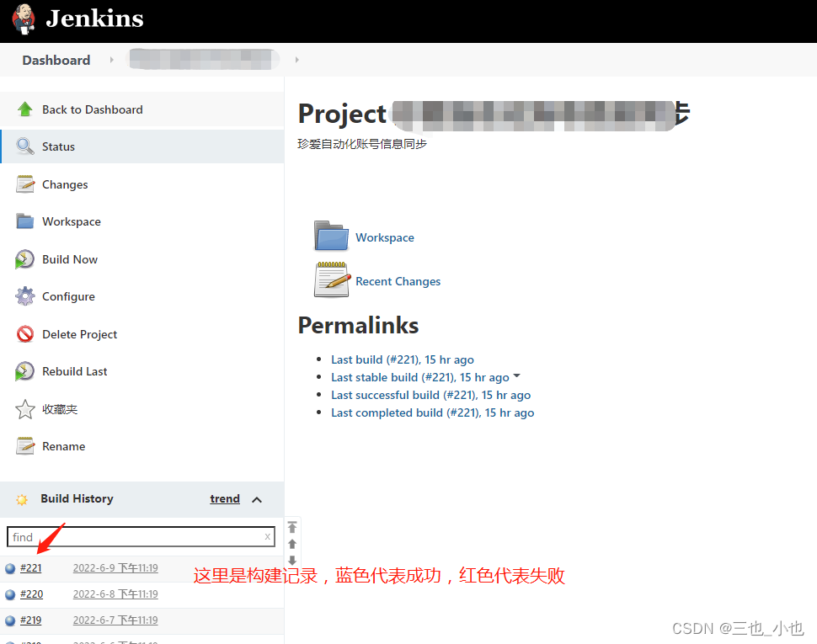Click the notepad Changes icon in sidebar

(25, 184)
